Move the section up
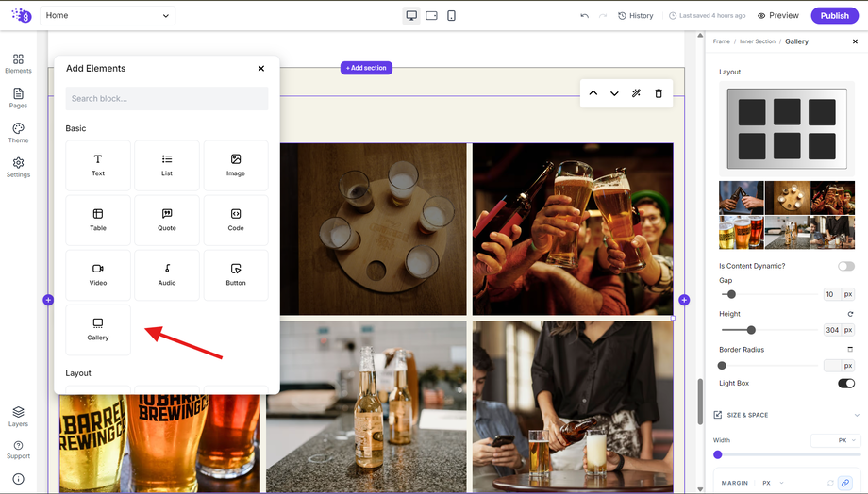Screen dimensions: 868x494 [x=593, y=93]
